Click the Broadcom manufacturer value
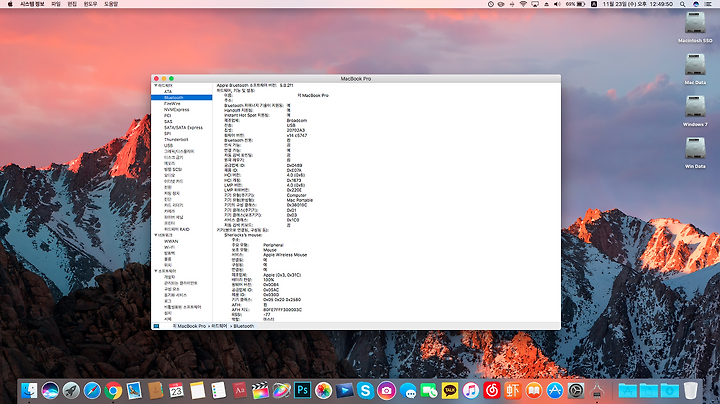 coord(297,120)
